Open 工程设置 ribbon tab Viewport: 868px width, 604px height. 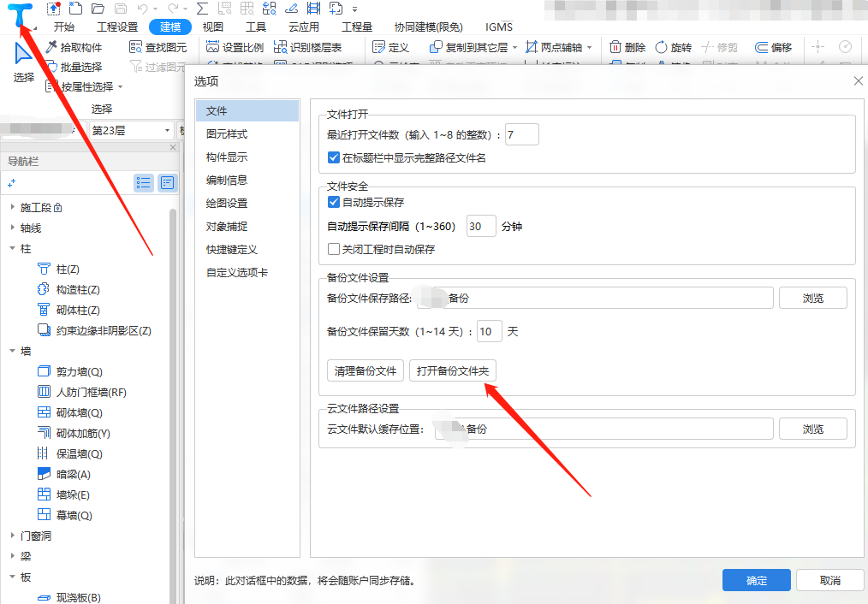[117, 27]
